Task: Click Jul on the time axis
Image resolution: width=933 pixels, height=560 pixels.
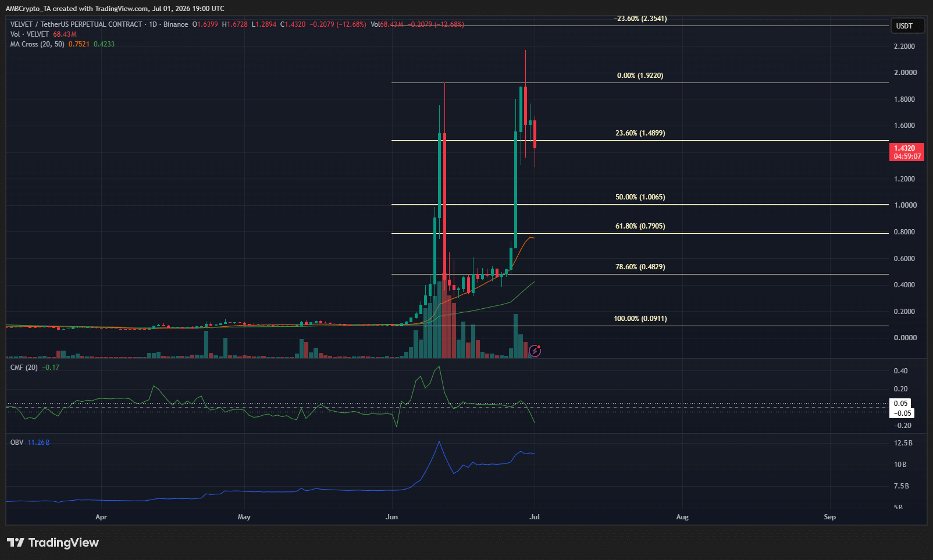Action: pyautogui.click(x=535, y=517)
